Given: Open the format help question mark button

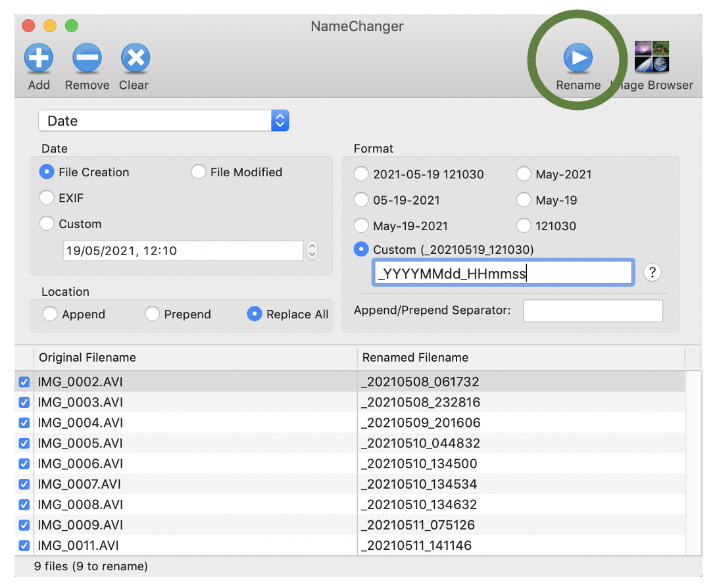Looking at the screenshot, I should [652, 272].
